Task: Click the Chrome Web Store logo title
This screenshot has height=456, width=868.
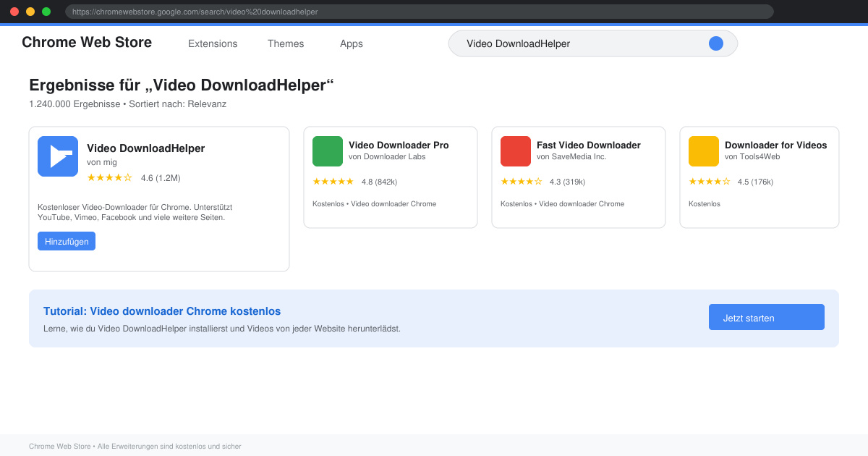Action: tap(87, 42)
